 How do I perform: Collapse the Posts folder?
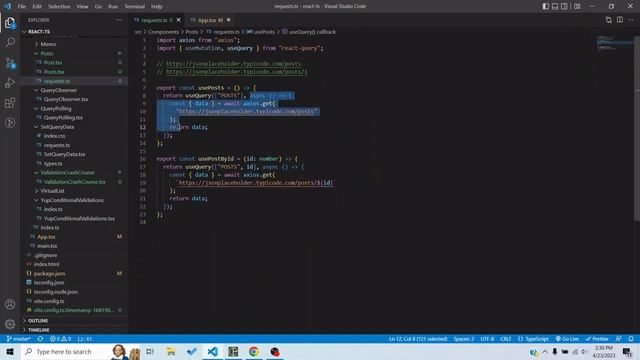(47, 53)
